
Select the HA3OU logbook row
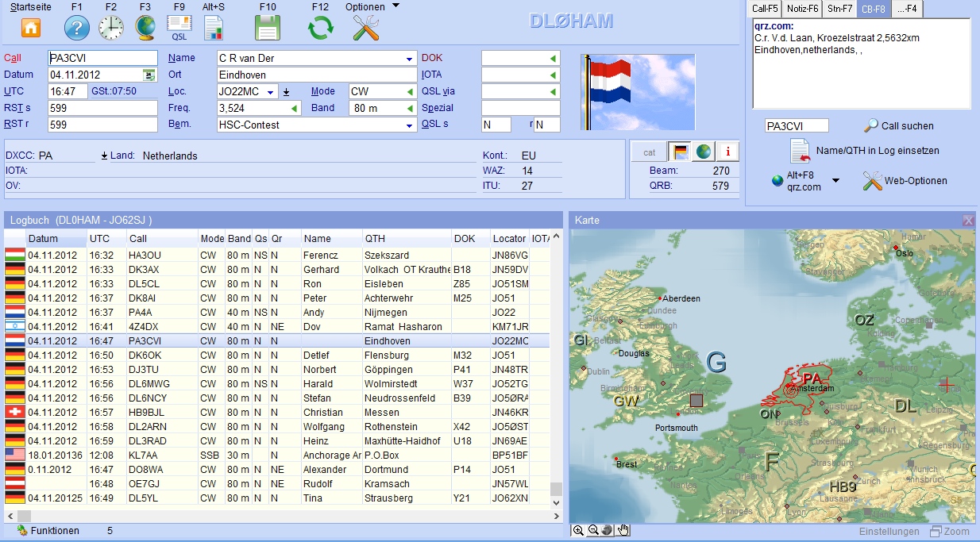pyautogui.click(x=277, y=255)
